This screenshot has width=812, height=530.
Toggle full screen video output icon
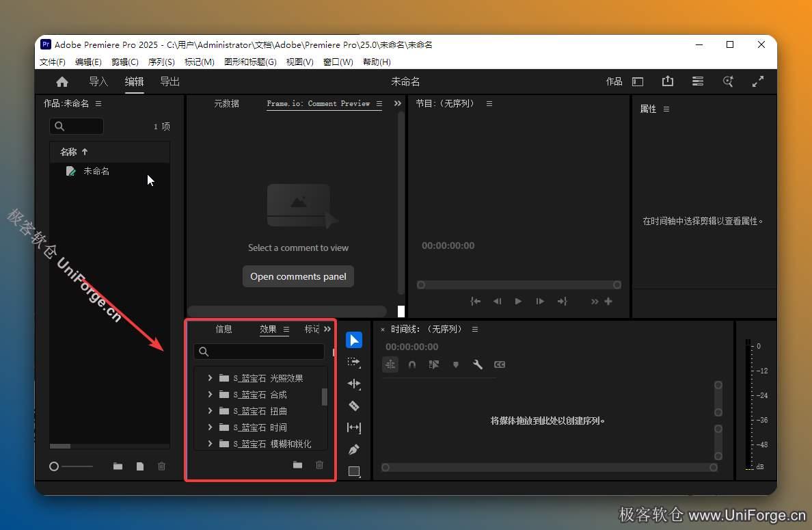[x=757, y=81]
